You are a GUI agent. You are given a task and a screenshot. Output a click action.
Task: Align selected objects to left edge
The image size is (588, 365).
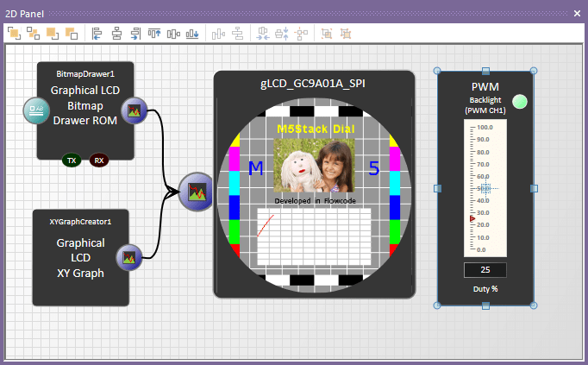[97, 34]
